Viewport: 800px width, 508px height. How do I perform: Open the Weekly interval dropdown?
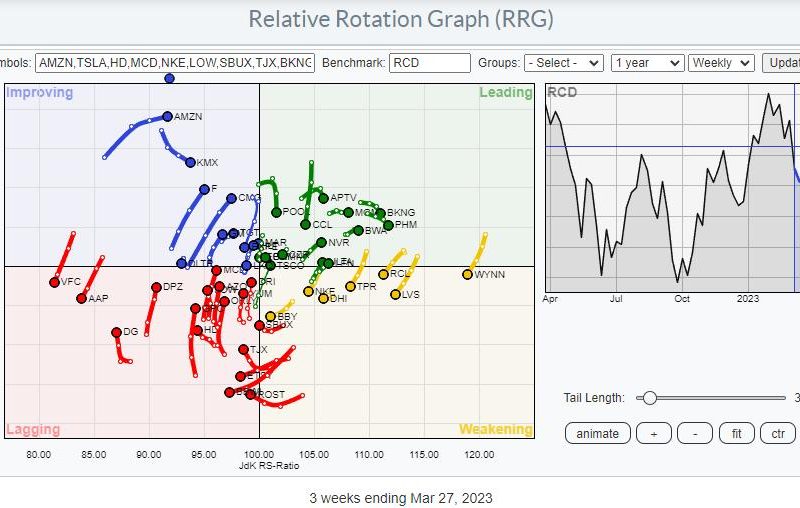[x=721, y=63]
